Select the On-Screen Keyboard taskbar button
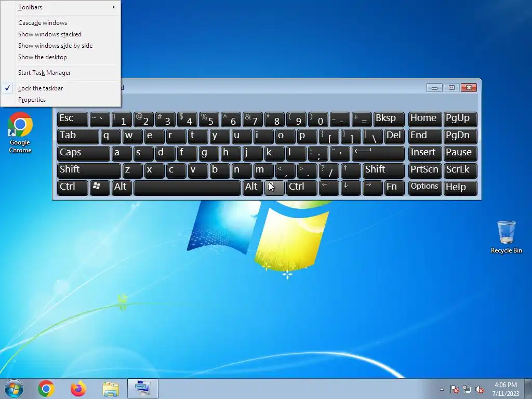Screen dimensions: 532x399 143,389
